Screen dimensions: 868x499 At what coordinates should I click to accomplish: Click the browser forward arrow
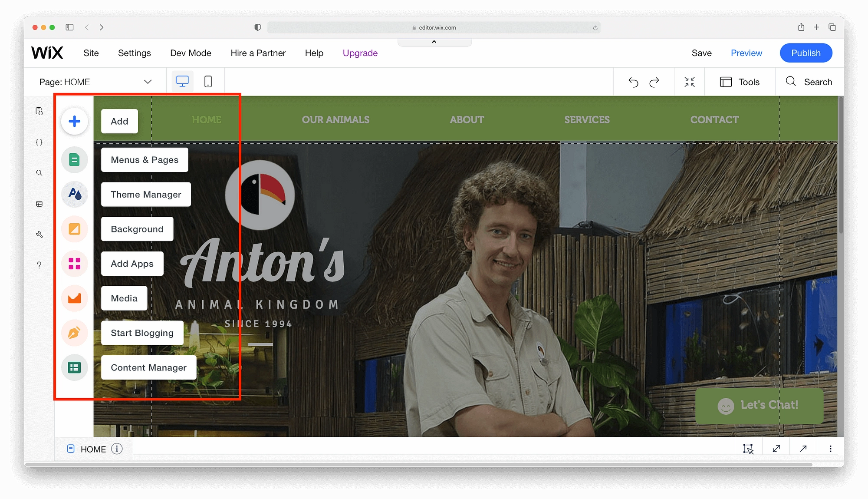click(x=102, y=27)
